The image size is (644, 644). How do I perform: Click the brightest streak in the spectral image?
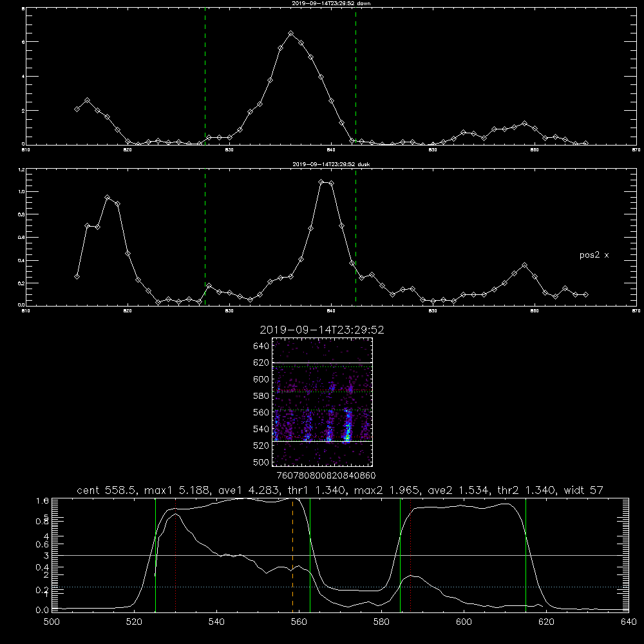[348, 427]
